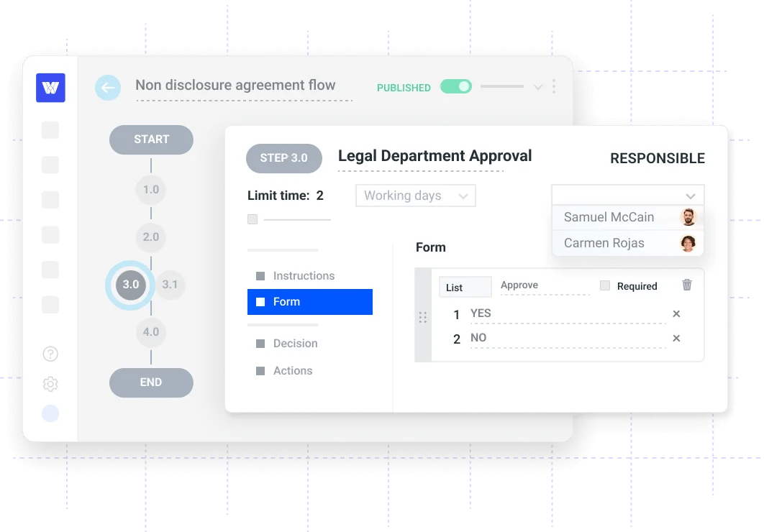Screen dimensions: 764x532
Task: Expand the chevron next to publish toggle
Action: 538,87
